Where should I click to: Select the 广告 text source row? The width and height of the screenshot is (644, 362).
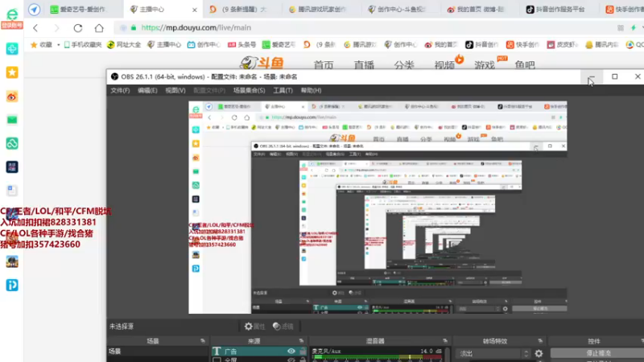click(x=259, y=352)
